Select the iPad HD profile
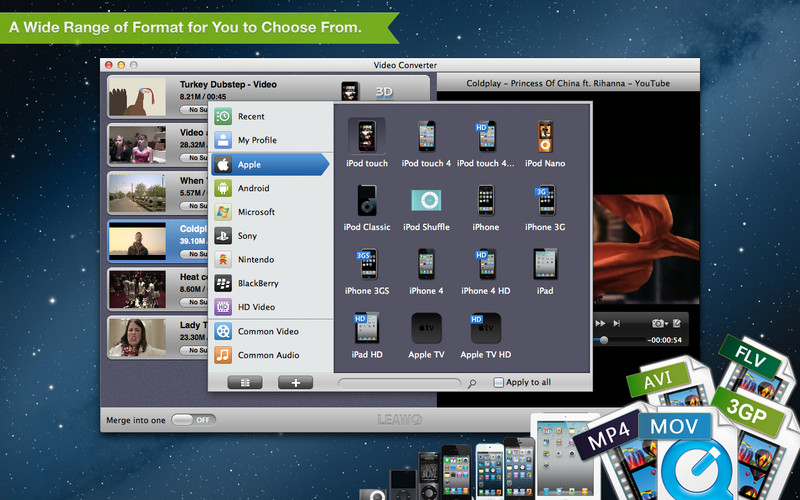This screenshot has height=500, width=800. (x=366, y=335)
